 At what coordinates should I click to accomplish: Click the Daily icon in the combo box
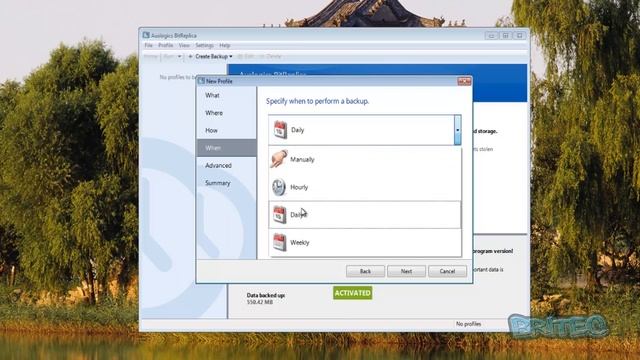pos(280,130)
